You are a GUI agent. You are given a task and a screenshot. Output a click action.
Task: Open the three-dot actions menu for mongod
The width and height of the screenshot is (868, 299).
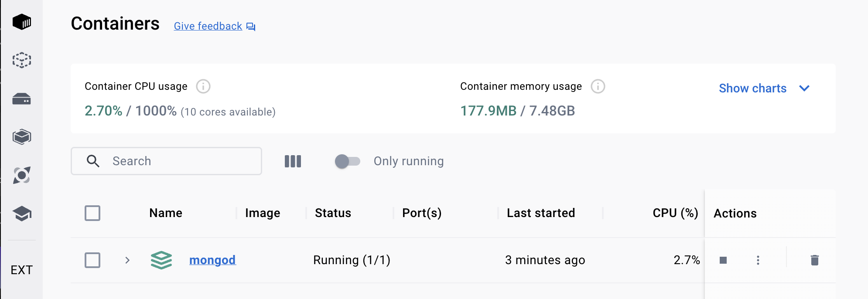click(759, 260)
